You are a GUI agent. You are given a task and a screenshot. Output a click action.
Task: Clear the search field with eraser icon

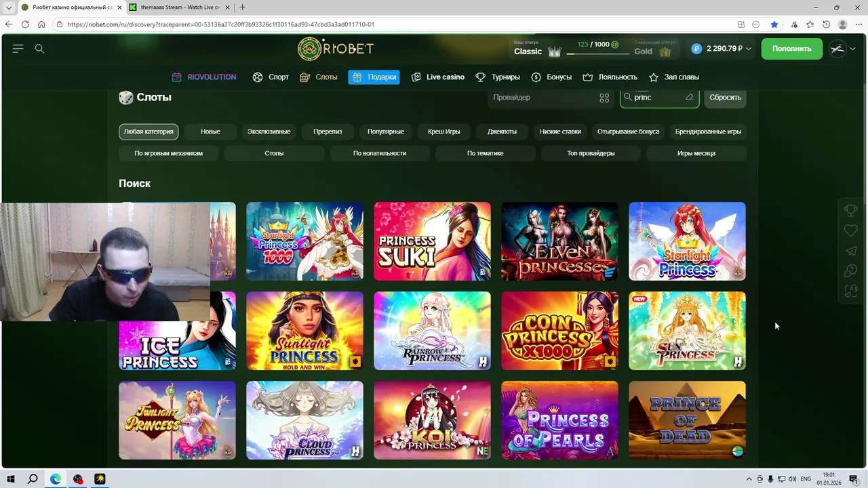(690, 98)
